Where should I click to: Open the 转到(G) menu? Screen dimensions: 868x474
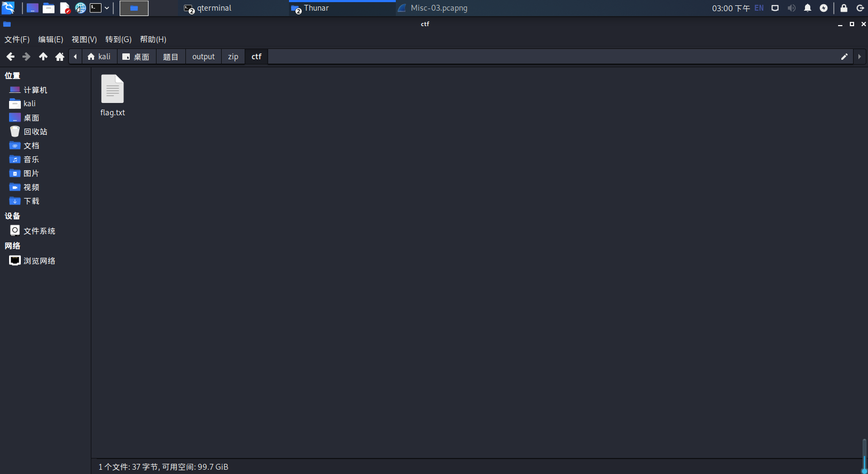(x=118, y=39)
